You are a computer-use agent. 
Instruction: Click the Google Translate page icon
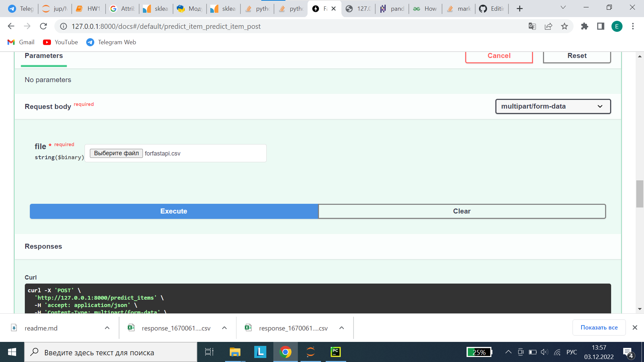tap(532, 26)
